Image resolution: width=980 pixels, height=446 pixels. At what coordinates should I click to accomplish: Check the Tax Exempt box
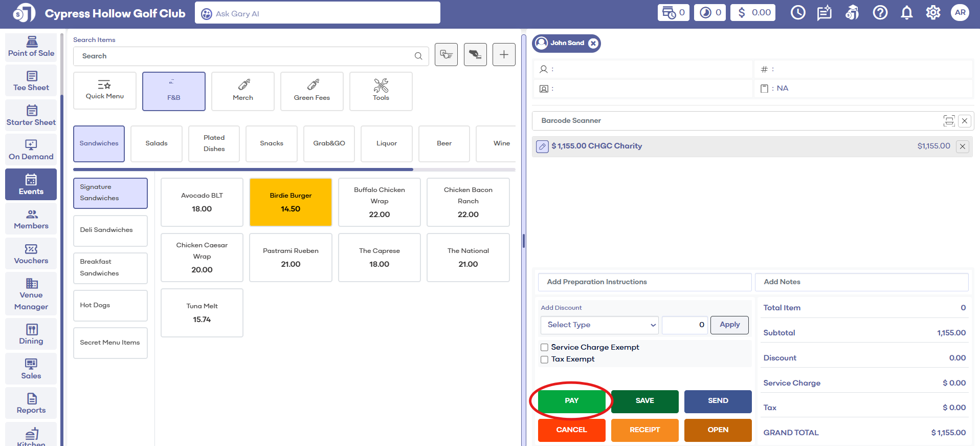[545, 359]
